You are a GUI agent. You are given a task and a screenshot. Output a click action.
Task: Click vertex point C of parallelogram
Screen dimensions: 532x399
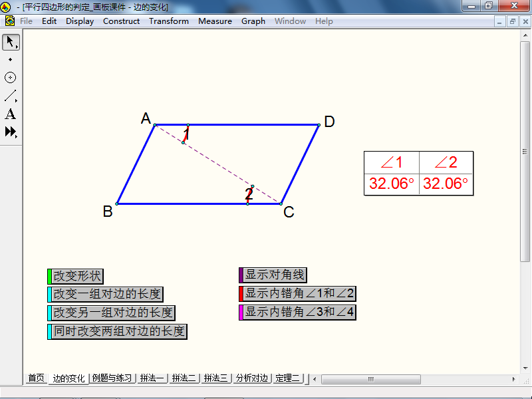pyautogui.click(x=281, y=204)
